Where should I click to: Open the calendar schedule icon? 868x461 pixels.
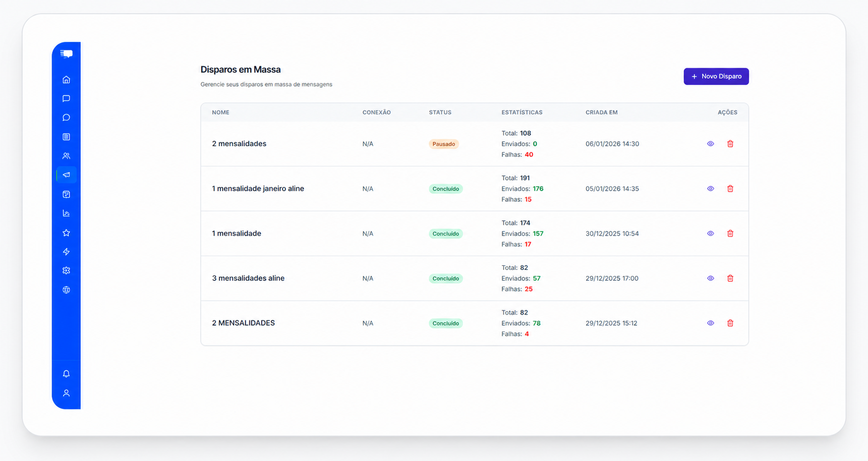point(66,194)
